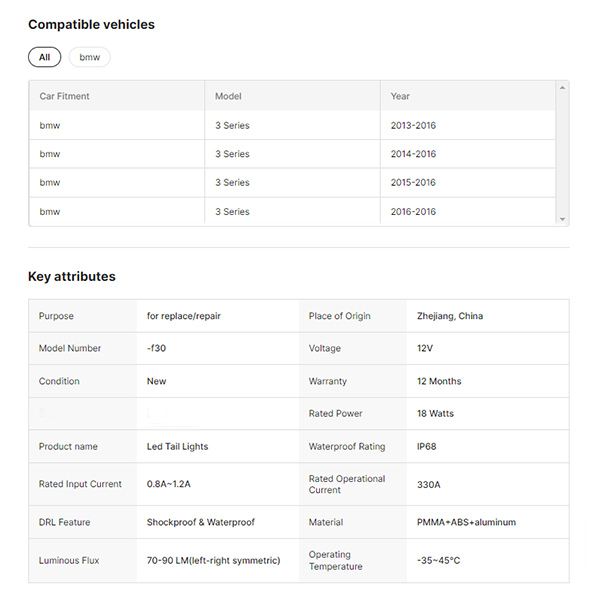Select the 2014-2016 year cell
This screenshot has width=600, height=600.
pos(413,154)
